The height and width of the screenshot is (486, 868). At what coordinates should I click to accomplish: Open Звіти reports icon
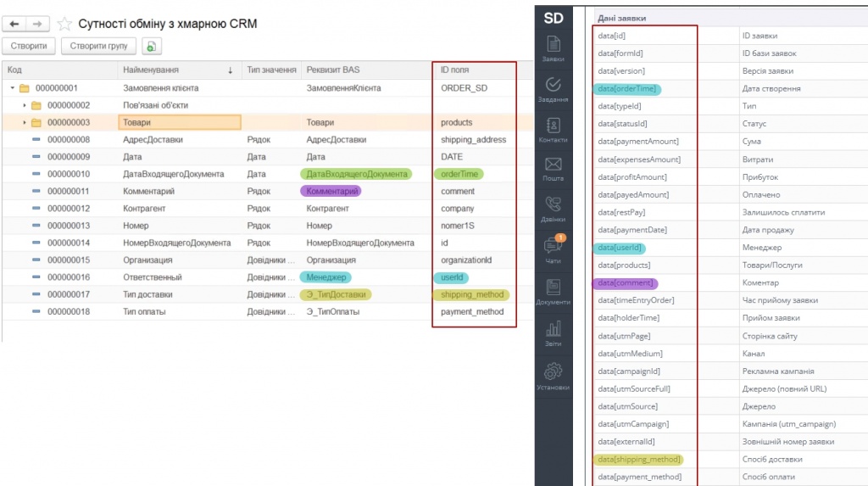click(553, 332)
